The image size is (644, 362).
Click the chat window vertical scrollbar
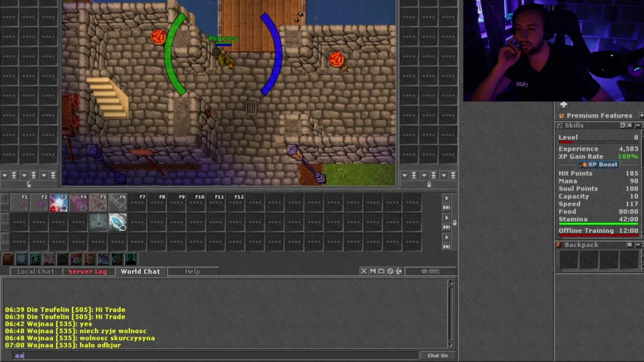(451, 313)
